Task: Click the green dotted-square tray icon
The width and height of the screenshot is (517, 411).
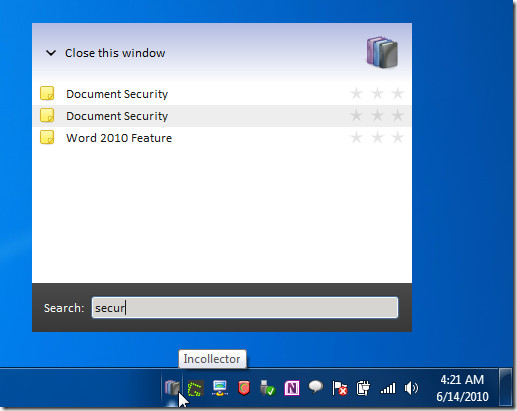Action: (x=196, y=388)
